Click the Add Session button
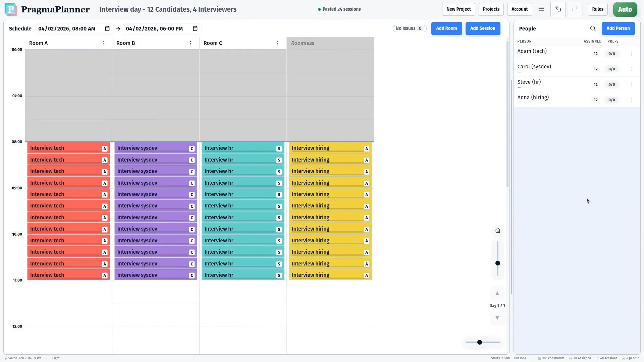Viewport: 644px width, 362px height. [482, 28]
